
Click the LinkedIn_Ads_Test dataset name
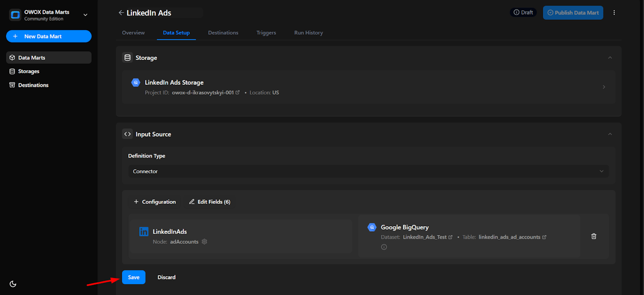click(x=425, y=237)
